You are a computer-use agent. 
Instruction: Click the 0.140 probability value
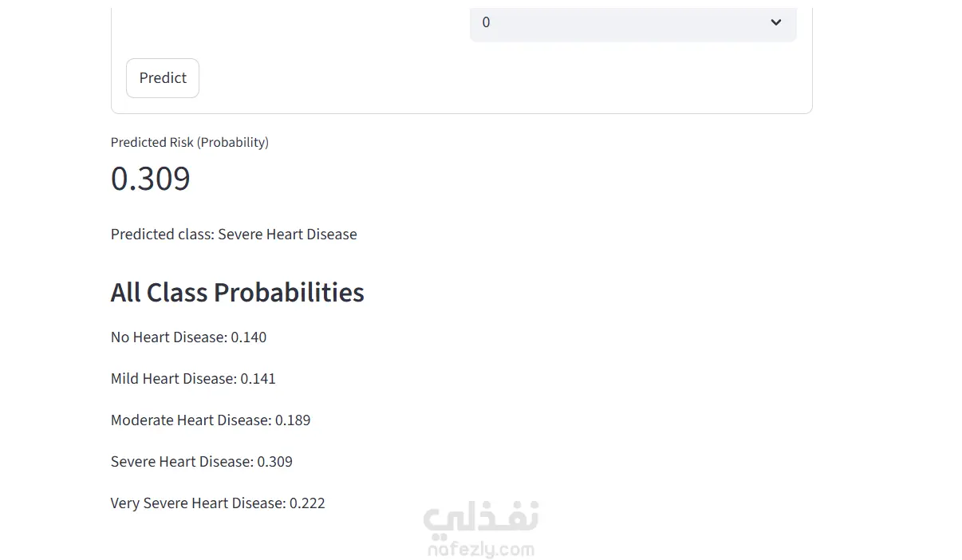[249, 337]
